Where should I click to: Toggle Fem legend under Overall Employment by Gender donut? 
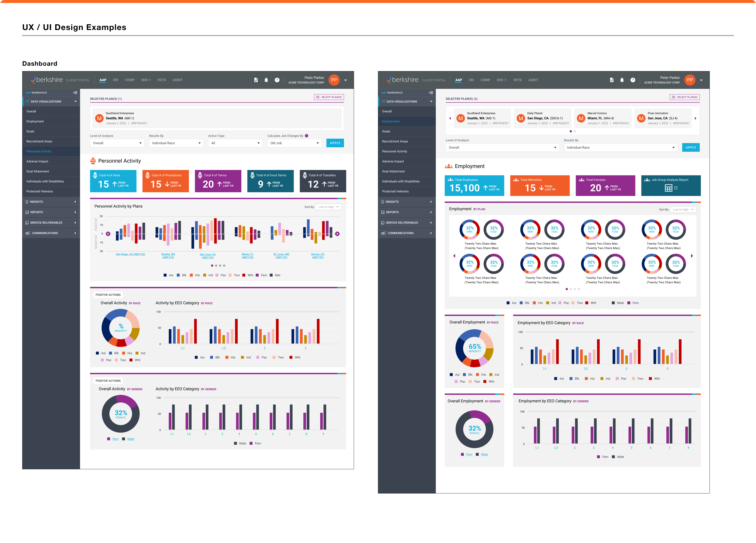(x=469, y=454)
